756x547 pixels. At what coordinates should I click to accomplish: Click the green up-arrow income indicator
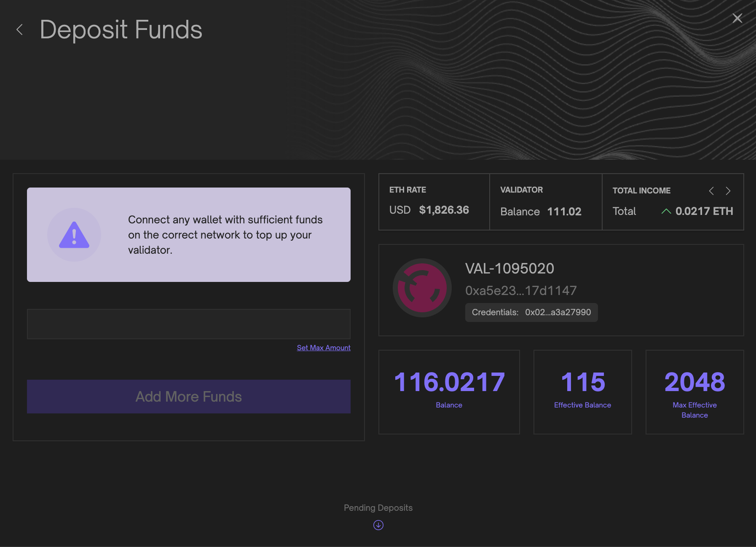click(666, 211)
